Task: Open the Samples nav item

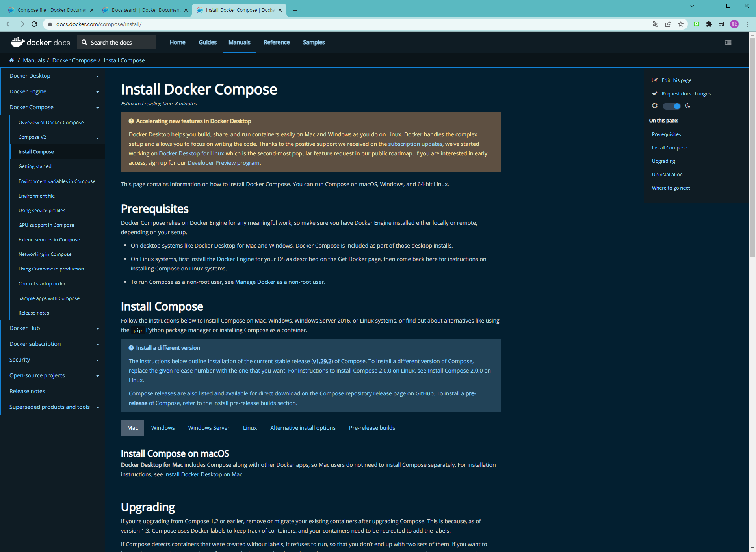Action: point(314,42)
